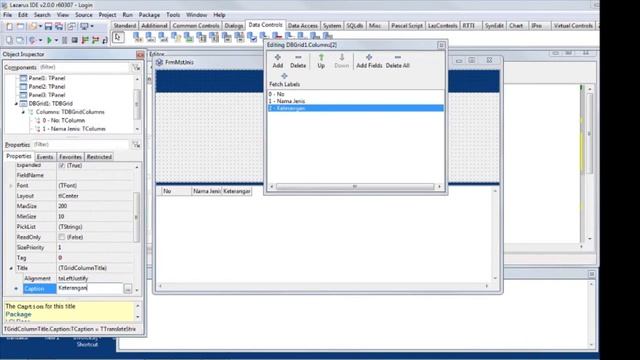Select '1 - Nama Jenis: TColumn' in tree
Screen dimensions: 640x360
pyautogui.click(x=74, y=129)
